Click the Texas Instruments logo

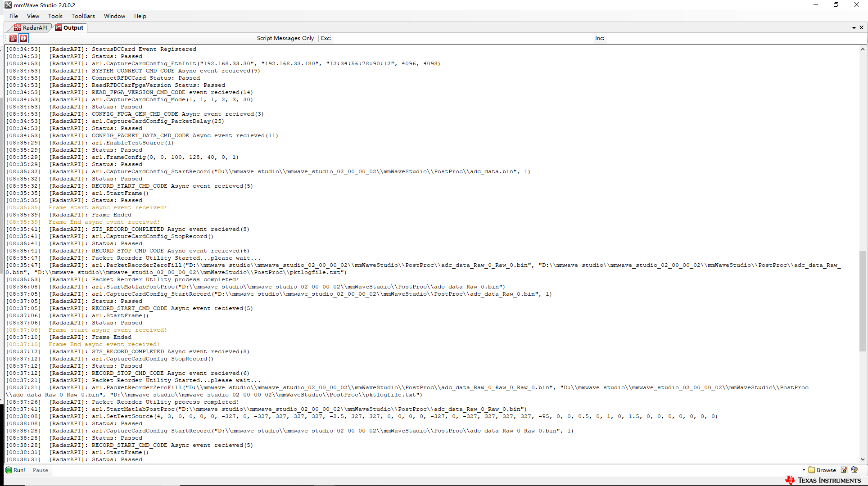click(x=823, y=480)
